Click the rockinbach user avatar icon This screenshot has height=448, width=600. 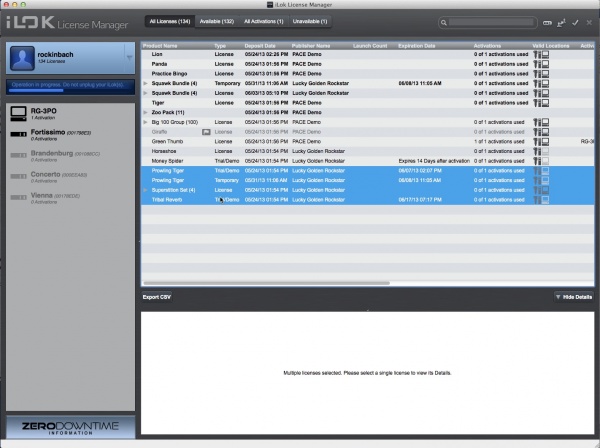pos(22,58)
